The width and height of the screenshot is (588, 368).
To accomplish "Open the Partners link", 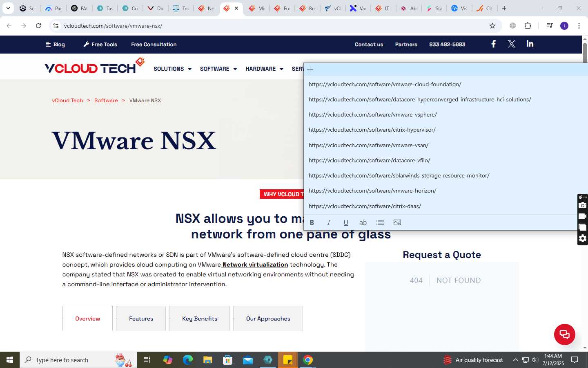I will [x=406, y=44].
